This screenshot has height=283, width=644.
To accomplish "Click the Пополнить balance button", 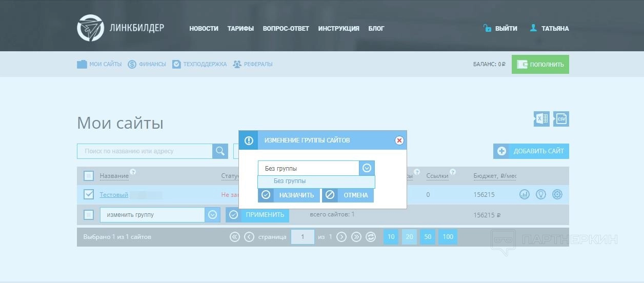I will pyautogui.click(x=540, y=65).
